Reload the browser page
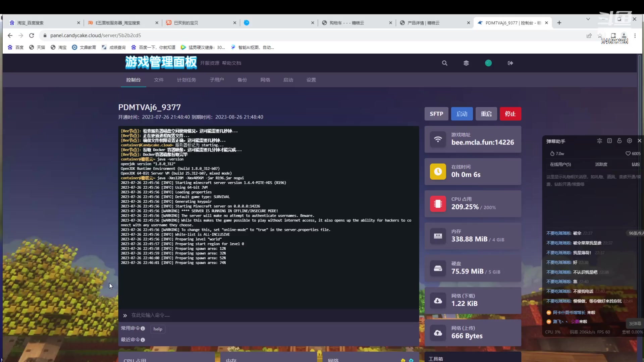The height and width of the screenshot is (362, 644). click(x=32, y=36)
